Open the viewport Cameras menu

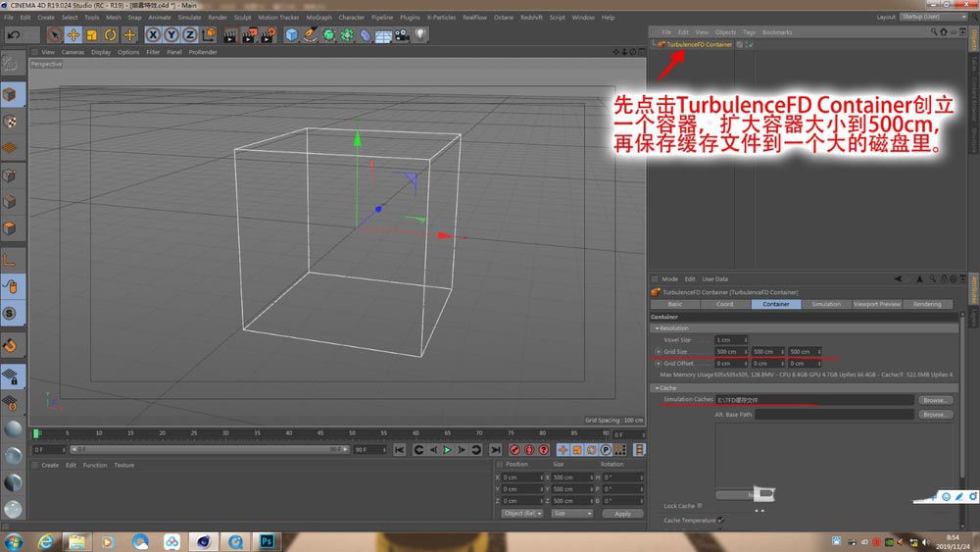[73, 53]
